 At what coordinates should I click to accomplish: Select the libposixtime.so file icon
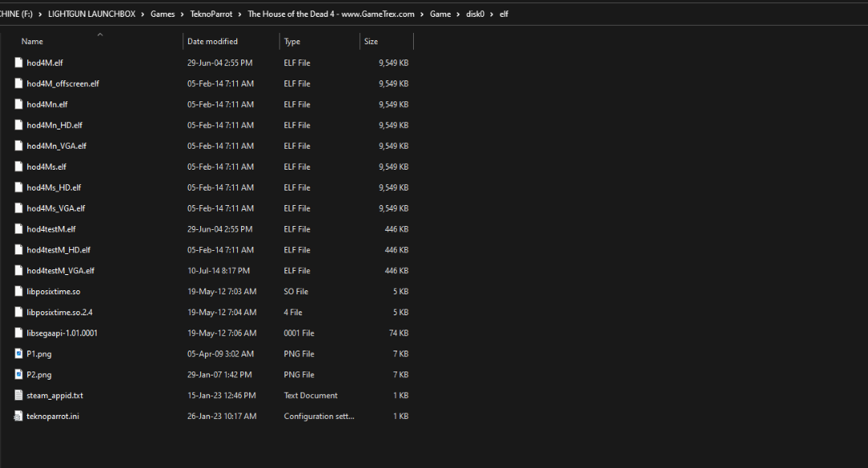click(19, 292)
